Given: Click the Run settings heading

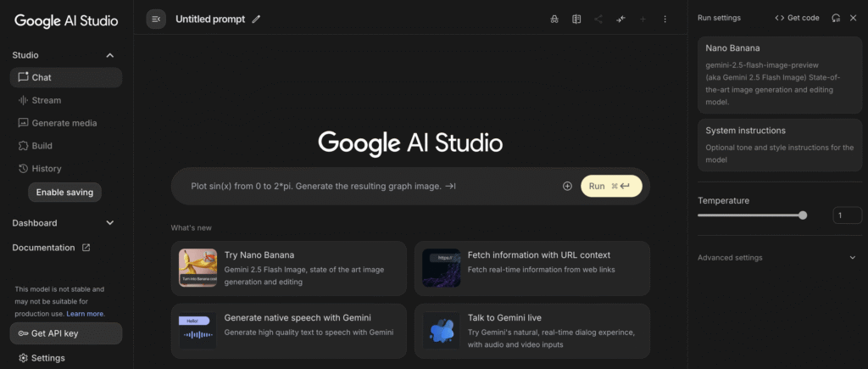Looking at the screenshot, I should [x=719, y=18].
